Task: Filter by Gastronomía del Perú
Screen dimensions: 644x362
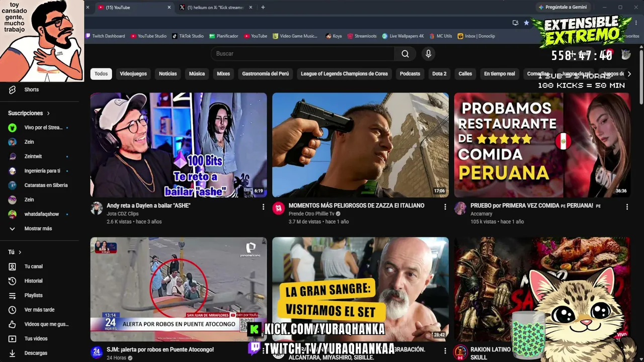Action: pos(266,74)
